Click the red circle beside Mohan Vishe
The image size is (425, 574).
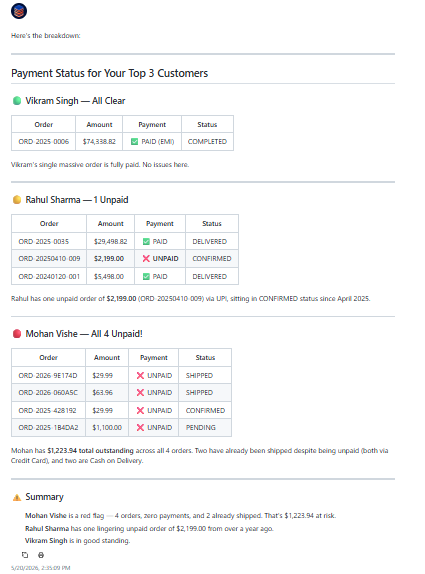tap(17, 333)
